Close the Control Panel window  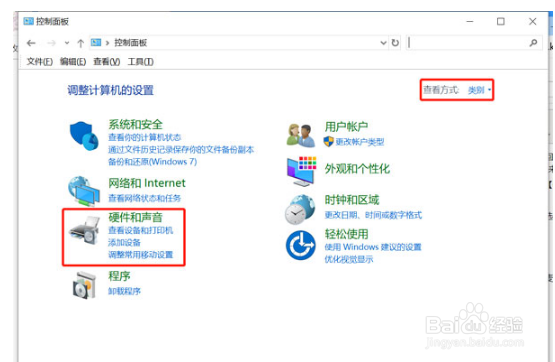pos(532,22)
